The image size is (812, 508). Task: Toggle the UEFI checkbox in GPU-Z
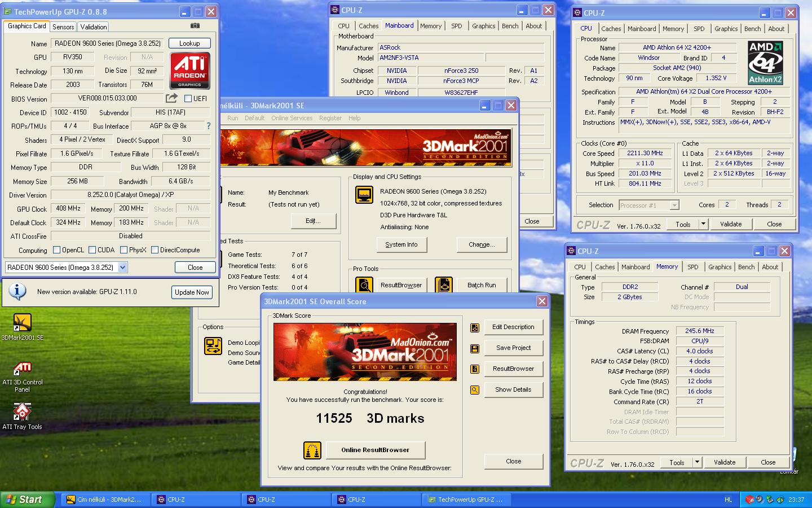pyautogui.click(x=188, y=98)
